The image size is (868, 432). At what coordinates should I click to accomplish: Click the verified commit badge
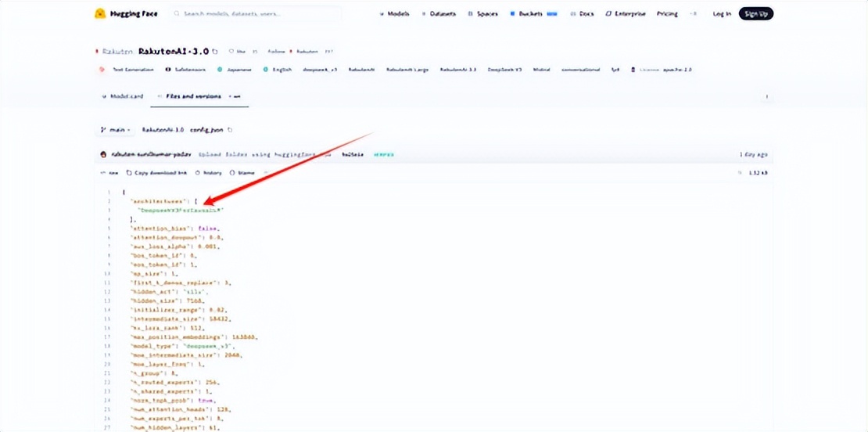click(383, 154)
